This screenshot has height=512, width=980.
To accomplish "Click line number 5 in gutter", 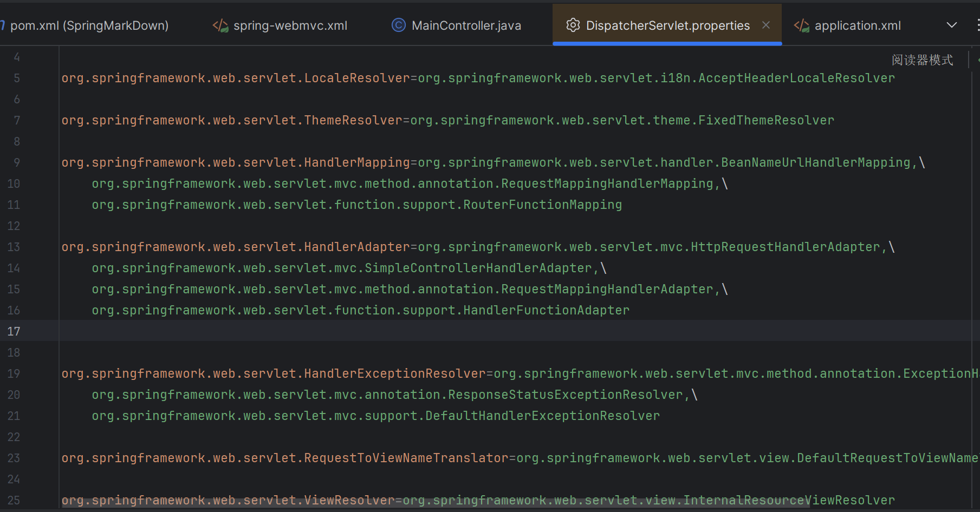I will (17, 78).
